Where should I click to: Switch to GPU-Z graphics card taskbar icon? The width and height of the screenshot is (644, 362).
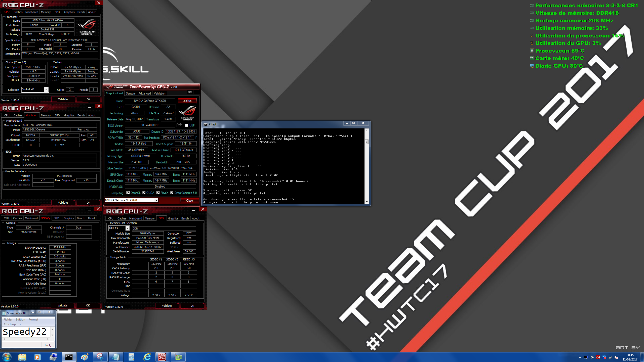coord(178,357)
